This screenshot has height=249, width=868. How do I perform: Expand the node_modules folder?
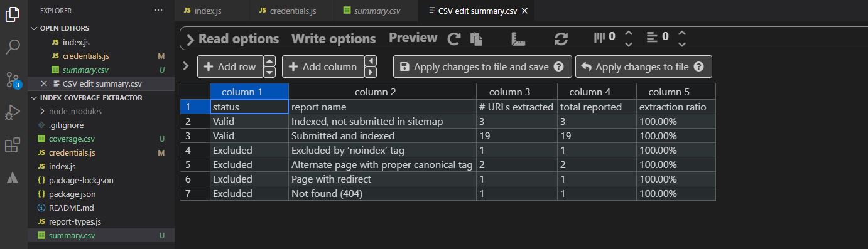point(42,111)
